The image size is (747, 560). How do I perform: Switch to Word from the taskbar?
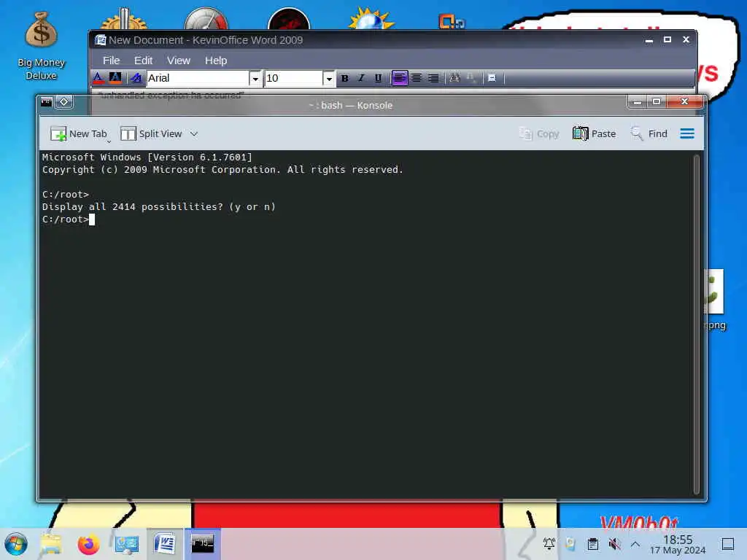pos(165,544)
